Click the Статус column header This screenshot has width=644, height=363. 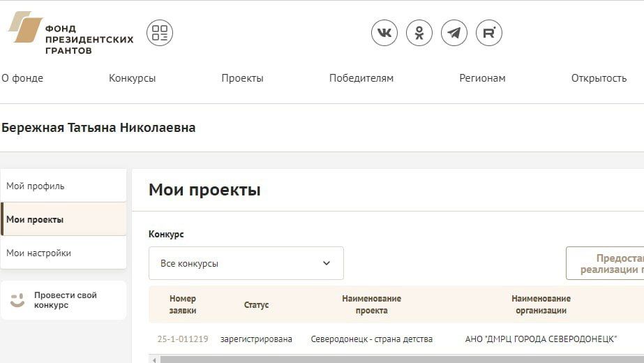tap(256, 304)
